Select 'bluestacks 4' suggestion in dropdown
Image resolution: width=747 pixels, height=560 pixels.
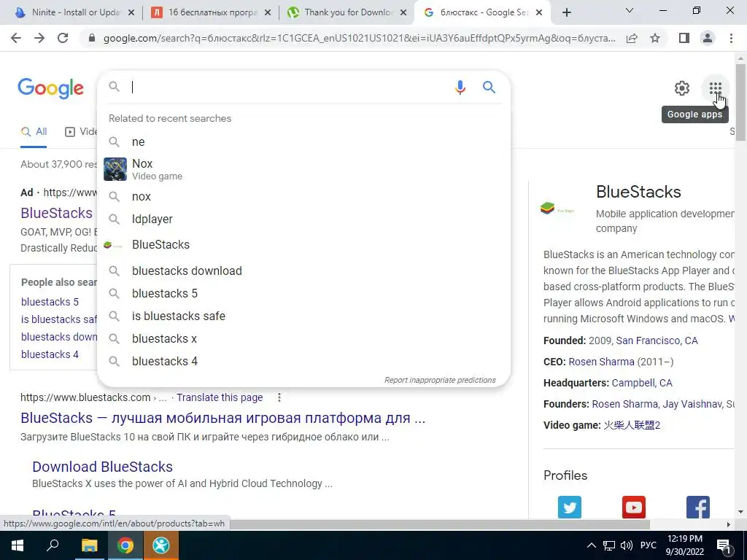[303, 362]
